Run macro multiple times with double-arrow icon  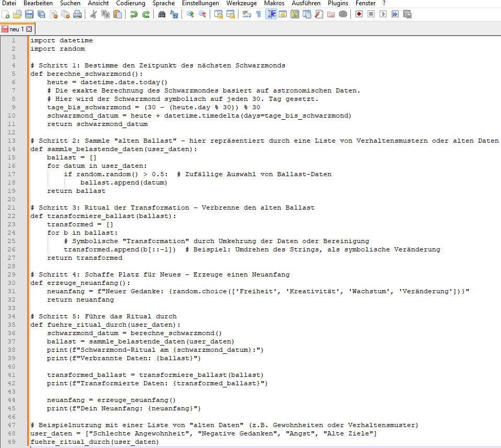(395, 14)
